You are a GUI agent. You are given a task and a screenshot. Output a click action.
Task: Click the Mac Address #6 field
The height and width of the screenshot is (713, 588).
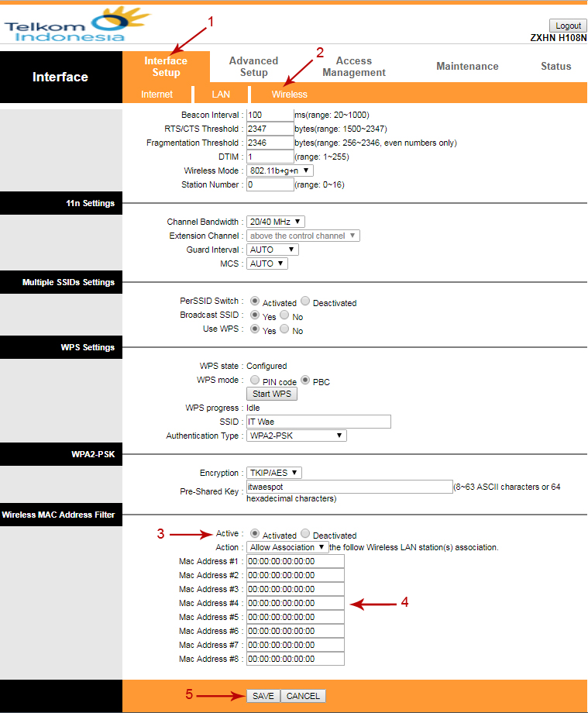295,631
